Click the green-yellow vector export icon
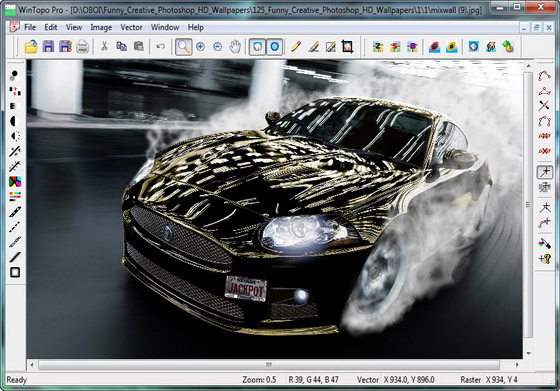This screenshot has width=560, height=391. [x=508, y=47]
